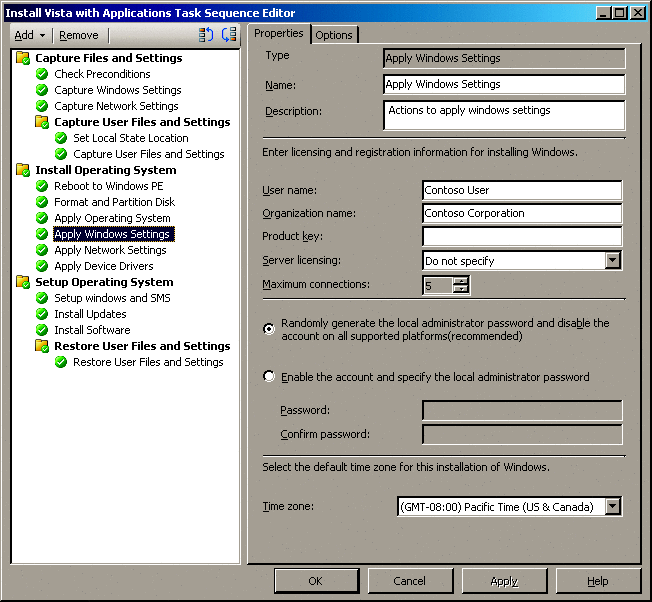
Task: Click the green check icon beside Check Preconditions
Action: pos(42,74)
